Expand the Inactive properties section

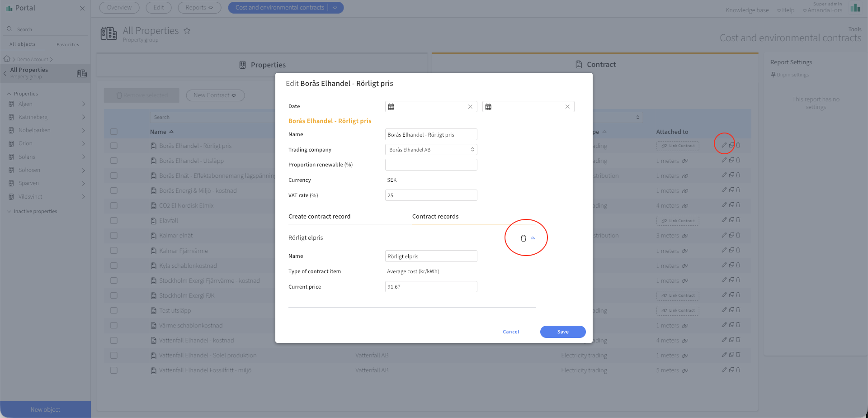click(x=32, y=211)
